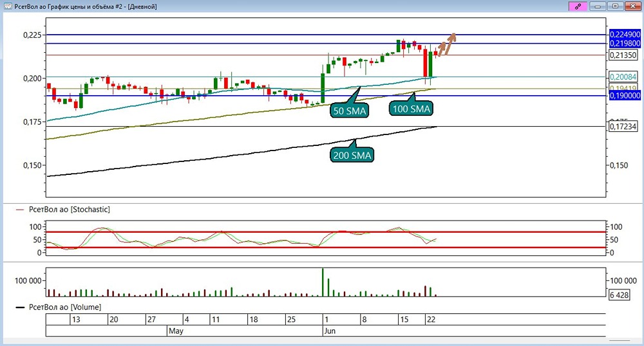644x346 pixels.
Task: Select the 200 SMA callout label
Action: click(x=352, y=155)
